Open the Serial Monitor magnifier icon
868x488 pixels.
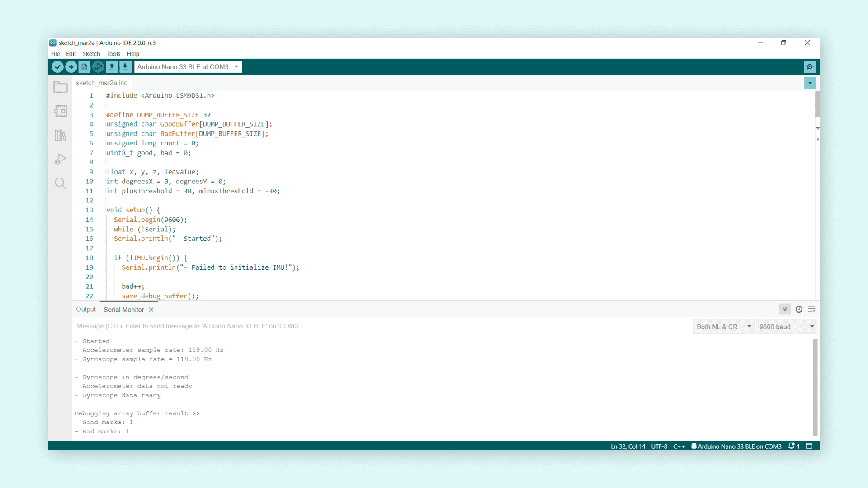tap(810, 67)
